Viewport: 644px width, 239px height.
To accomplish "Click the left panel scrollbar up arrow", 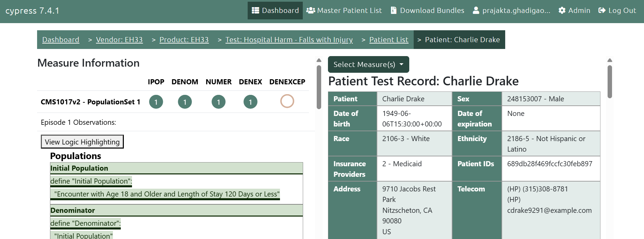I will click(319, 60).
